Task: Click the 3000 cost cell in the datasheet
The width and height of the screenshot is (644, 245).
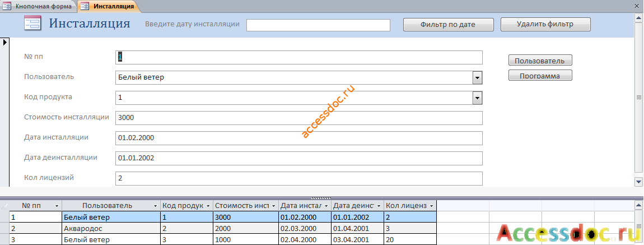Action: pos(246,217)
